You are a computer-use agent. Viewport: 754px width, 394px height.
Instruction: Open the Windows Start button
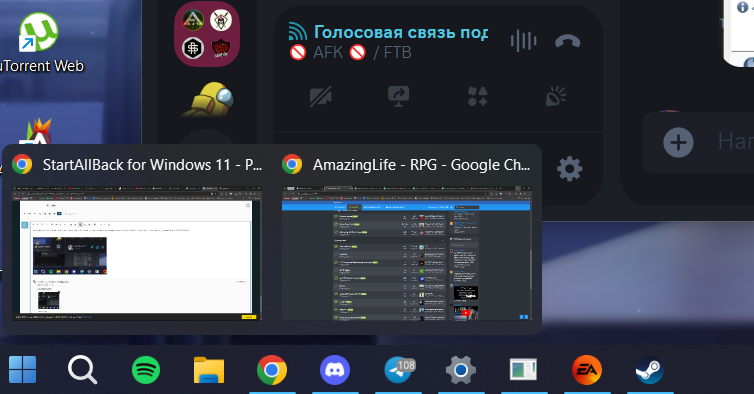[x=23, y=369]
